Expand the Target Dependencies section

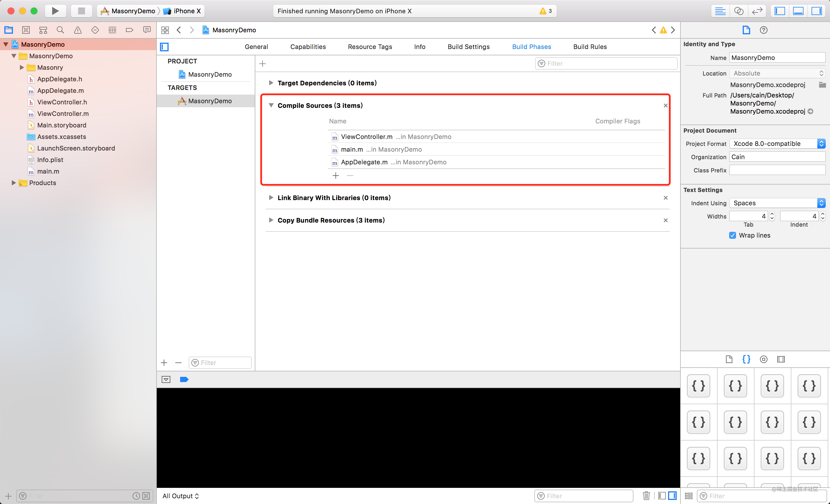(x=270, y=83)
